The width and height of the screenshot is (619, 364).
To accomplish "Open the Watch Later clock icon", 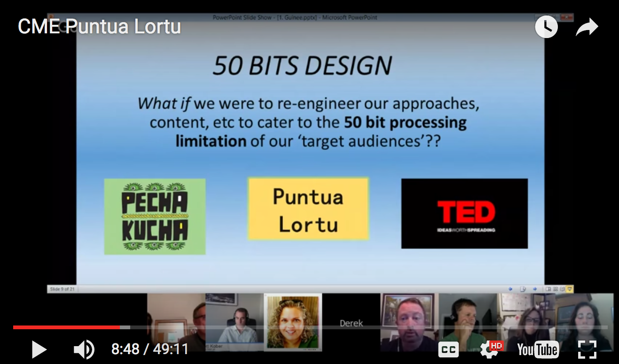I will click(x=546, y=27).
